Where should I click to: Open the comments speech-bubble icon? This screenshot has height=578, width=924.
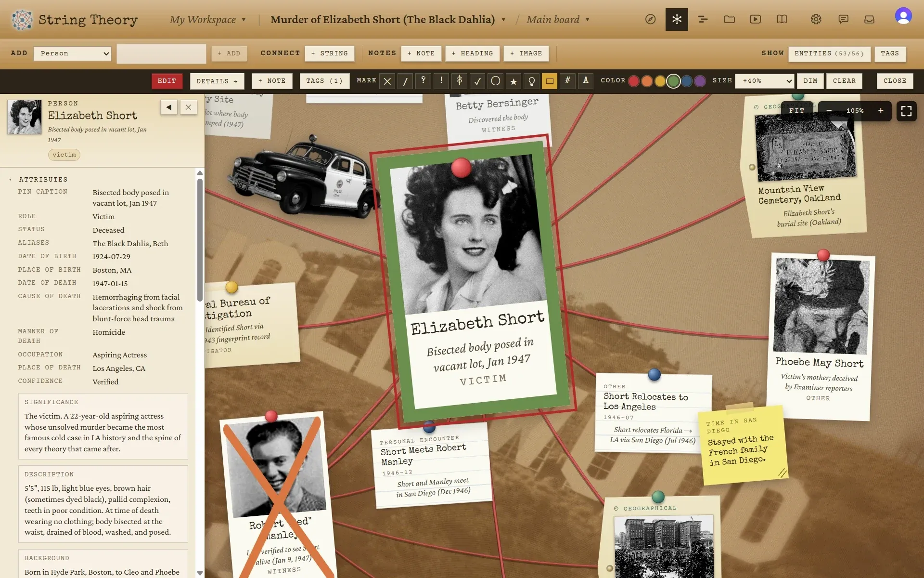click(x=843, y=19)
